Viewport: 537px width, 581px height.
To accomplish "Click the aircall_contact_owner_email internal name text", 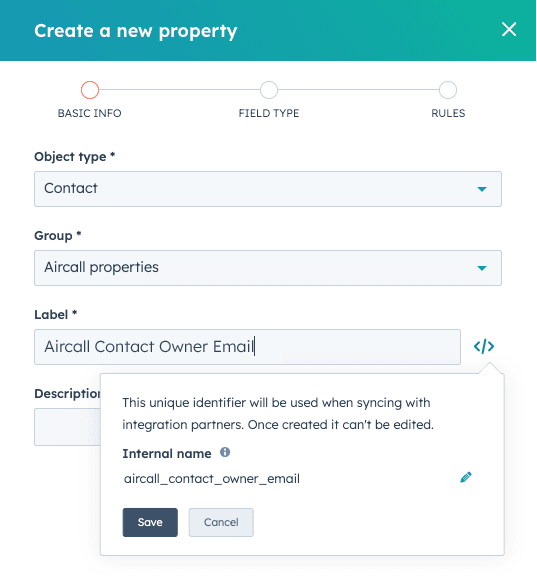I will 212,479.
